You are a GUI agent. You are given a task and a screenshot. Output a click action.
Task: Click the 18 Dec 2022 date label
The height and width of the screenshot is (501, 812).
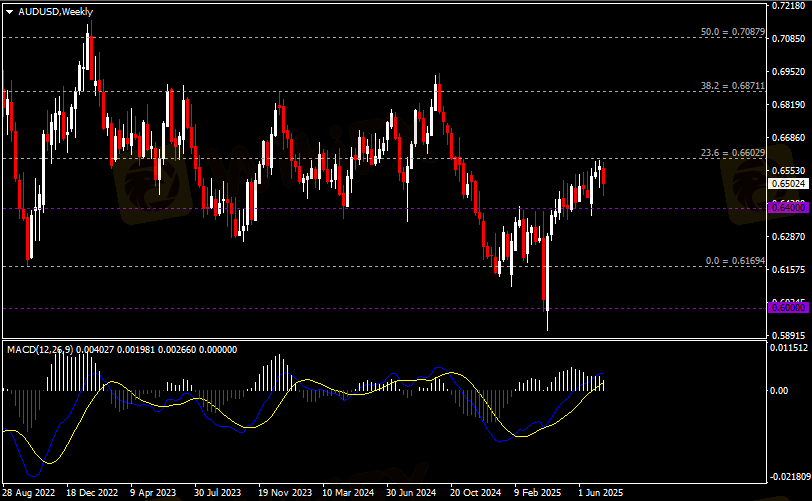click(x=92, y=492)
